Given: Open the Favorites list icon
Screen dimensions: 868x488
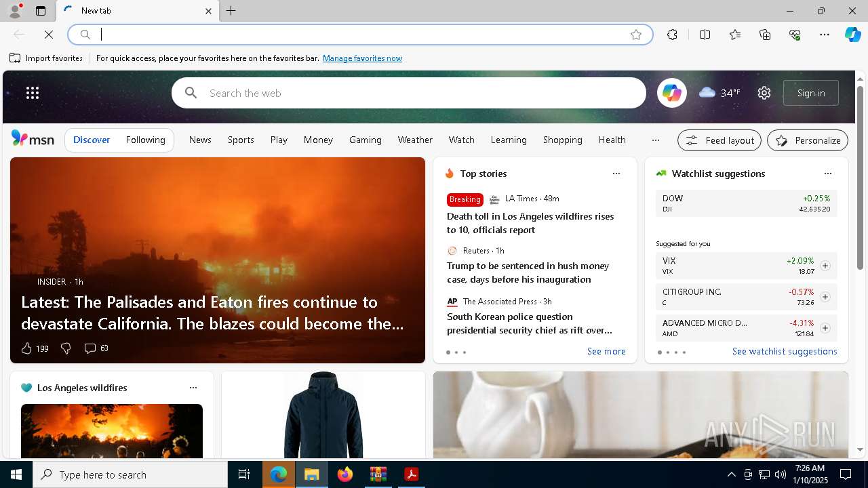Looking at the screenshot, I should [x=735, y=35].
